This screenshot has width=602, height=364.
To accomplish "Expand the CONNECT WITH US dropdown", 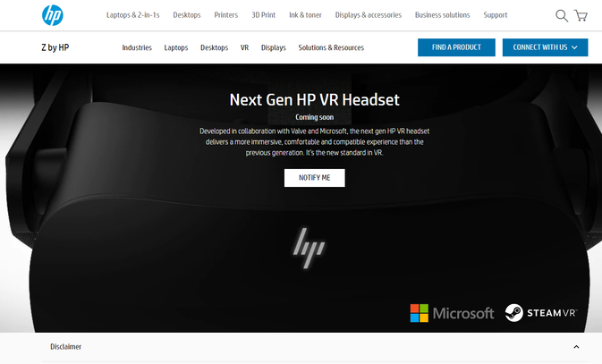I will (x=545, y=47).
